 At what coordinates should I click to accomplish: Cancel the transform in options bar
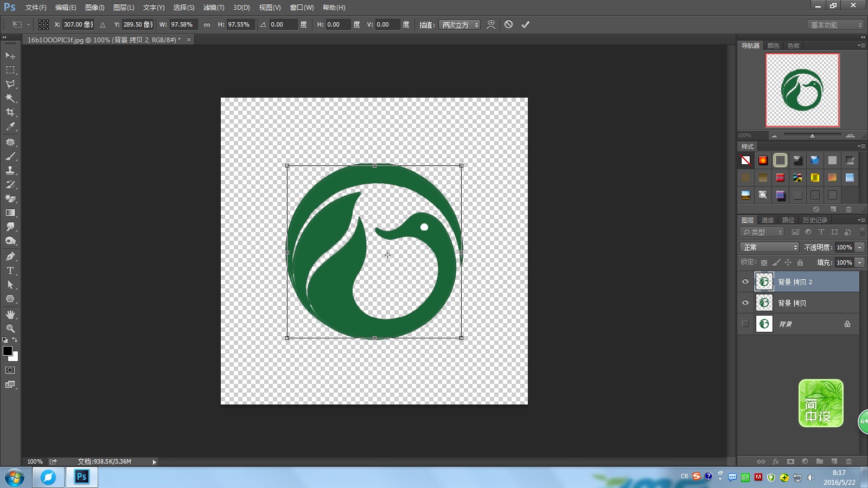(x=508, y=24)
